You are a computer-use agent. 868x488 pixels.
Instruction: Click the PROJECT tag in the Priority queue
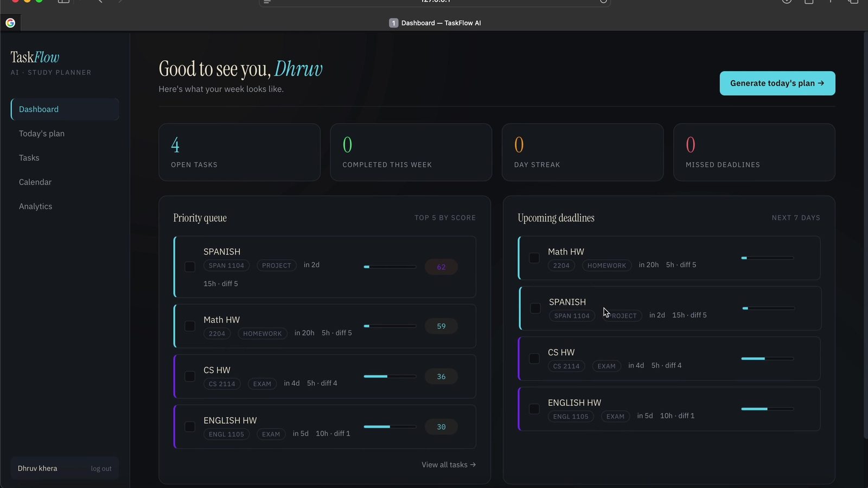click(277, 265)
